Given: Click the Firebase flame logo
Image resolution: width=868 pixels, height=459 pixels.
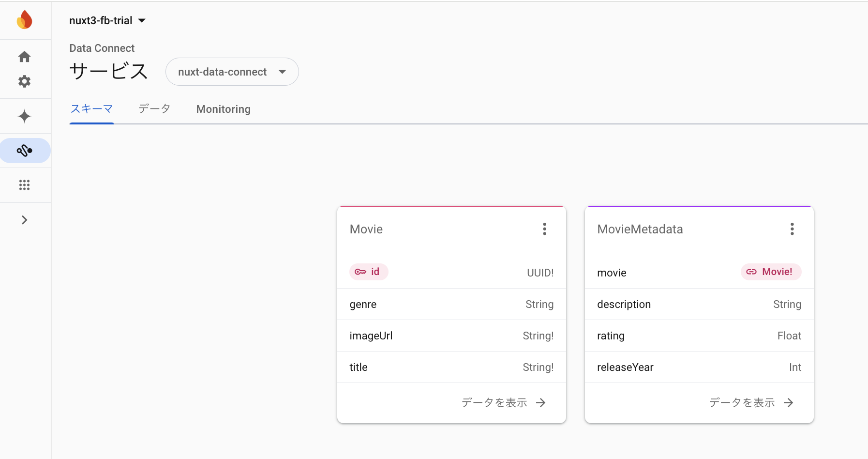Looking at the screenshot, I should (24, 19).
